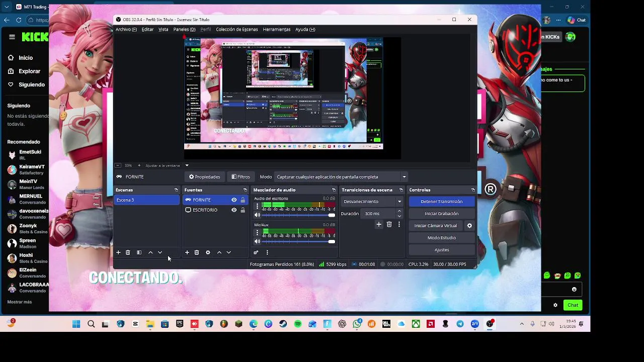Click Detener Transmisión button
The image size is (644, 362).
pos(441,202)
